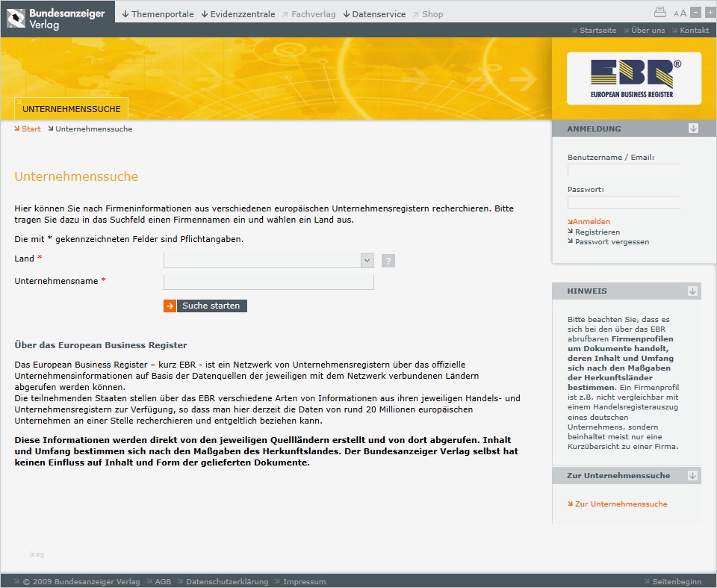Decrease font size with minus button
This screenshot has width=717, height=588.
tap(695, 13)
